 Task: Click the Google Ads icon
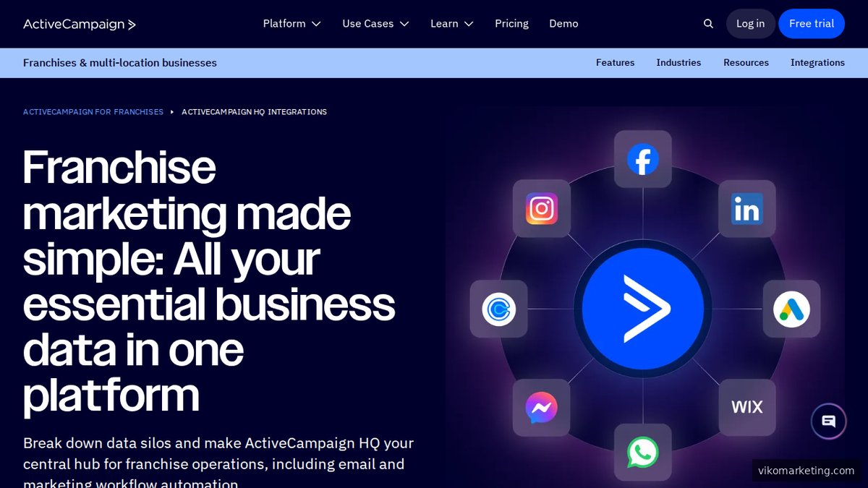click(791, 309)
